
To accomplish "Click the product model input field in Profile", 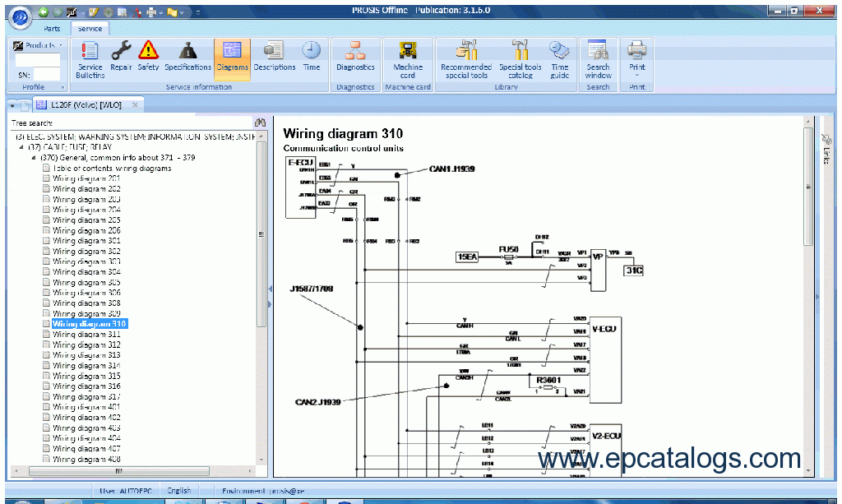I will point(38,59).
